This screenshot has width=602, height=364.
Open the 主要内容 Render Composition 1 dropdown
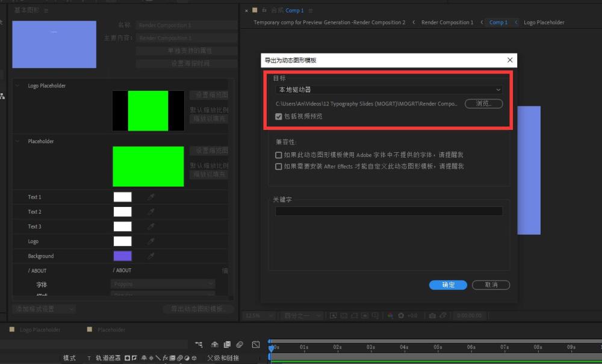(x=187, y=38)
